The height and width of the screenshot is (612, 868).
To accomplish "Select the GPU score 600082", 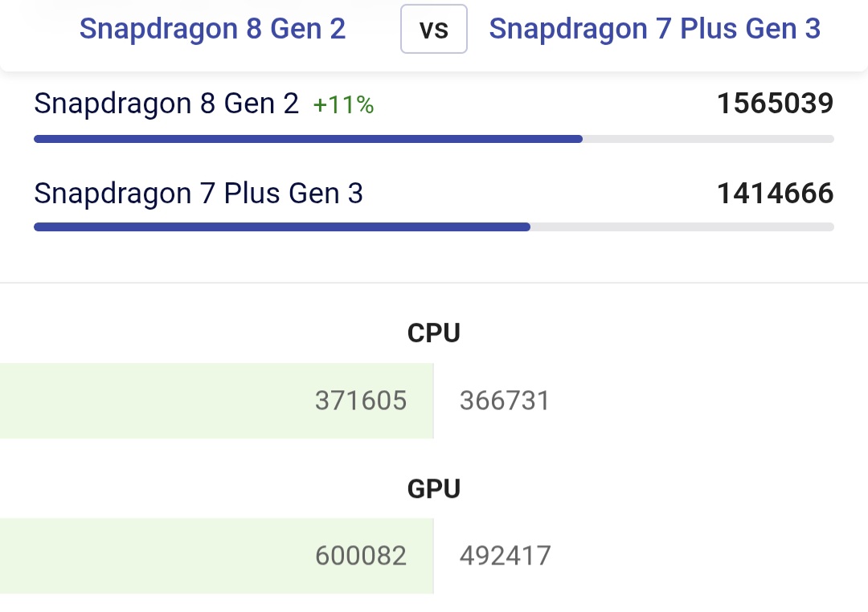I will pyautogui.click(x=361, y=556).
